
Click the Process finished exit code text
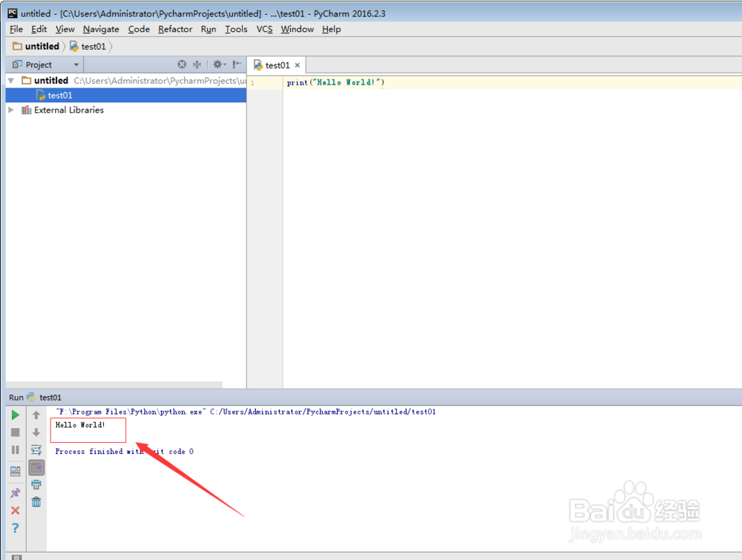124,452
